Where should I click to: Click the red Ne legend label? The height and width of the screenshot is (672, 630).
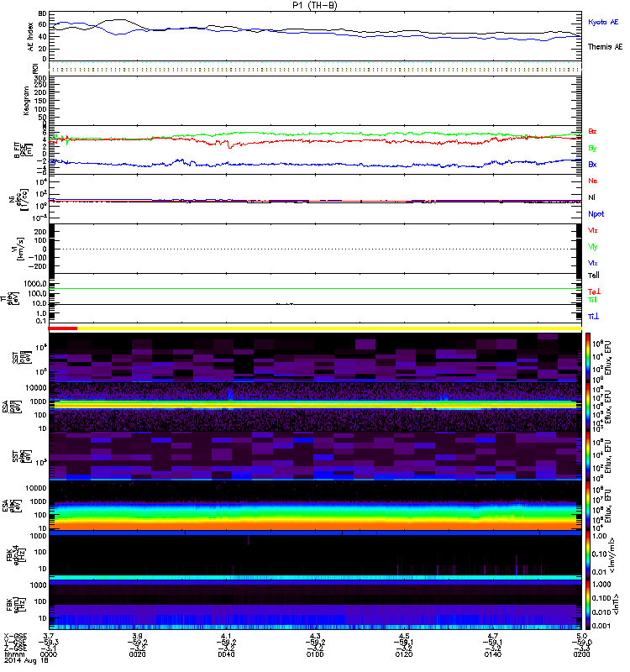[x=593, y=181]
